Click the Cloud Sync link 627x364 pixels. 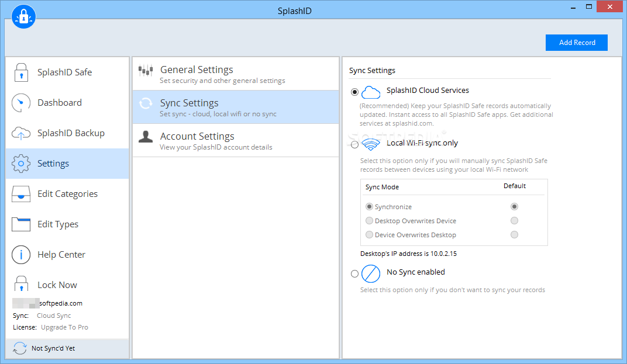pos(54,316)
